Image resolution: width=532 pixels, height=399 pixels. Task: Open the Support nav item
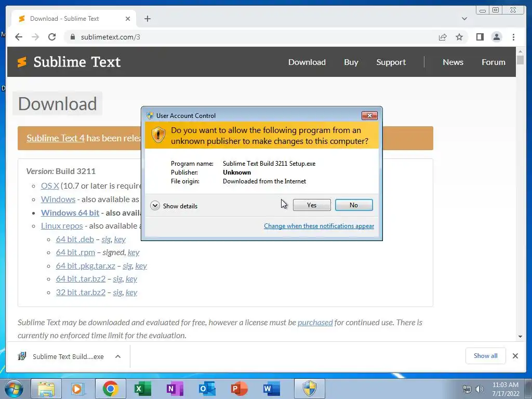pyautogui.click(x=391, y=62)
